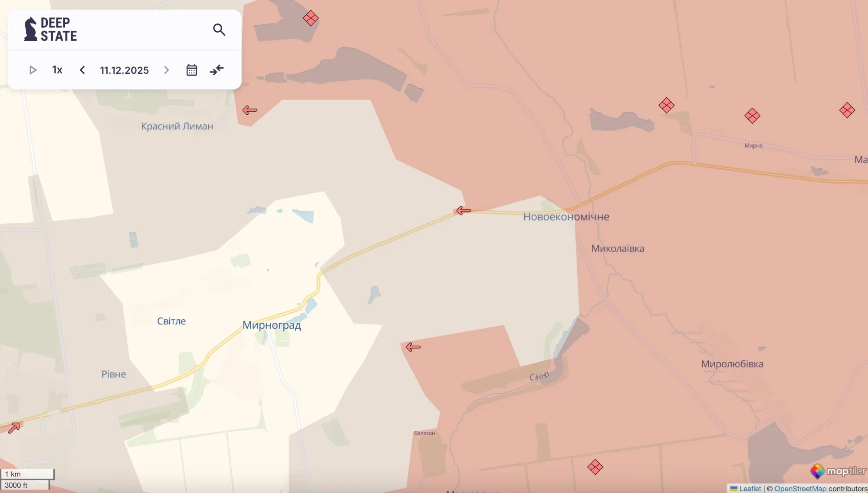Change the 1x playback speed
Image resolution: width=868 pixels, height=493 pixels.
57,70
